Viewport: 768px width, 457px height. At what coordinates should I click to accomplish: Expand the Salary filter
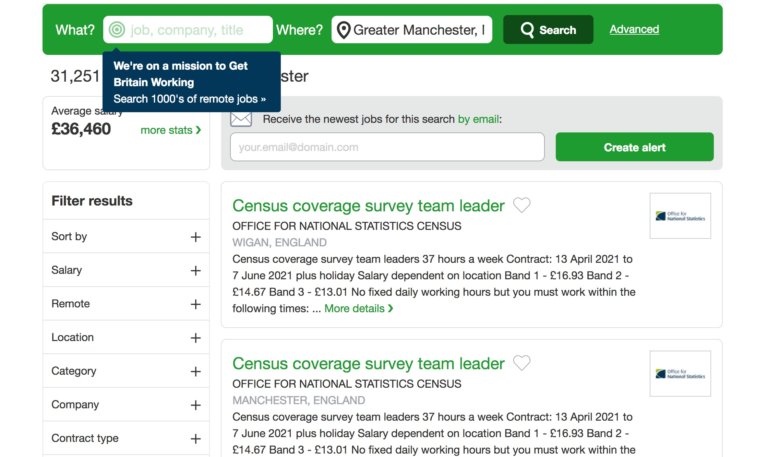click(x=126, y=270)
